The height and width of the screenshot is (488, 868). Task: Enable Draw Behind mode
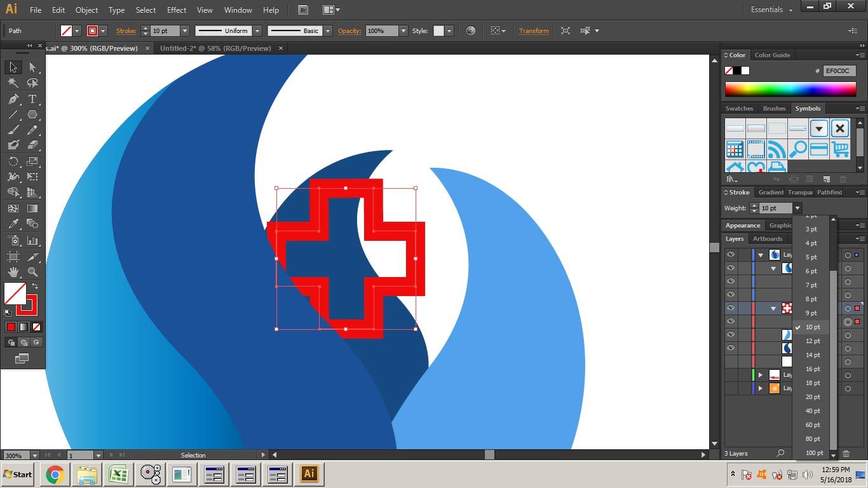(24, 342)
